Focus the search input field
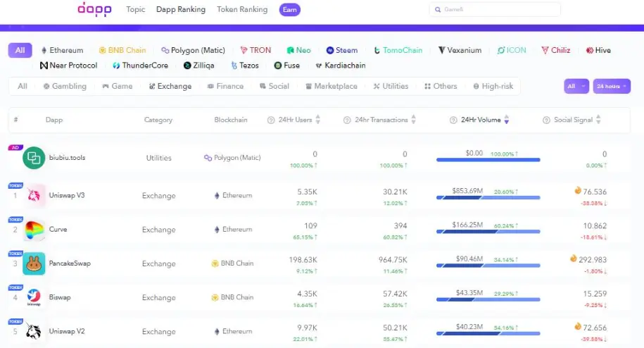Viewport: 644px width, 348px height. (x=495, y=9)
